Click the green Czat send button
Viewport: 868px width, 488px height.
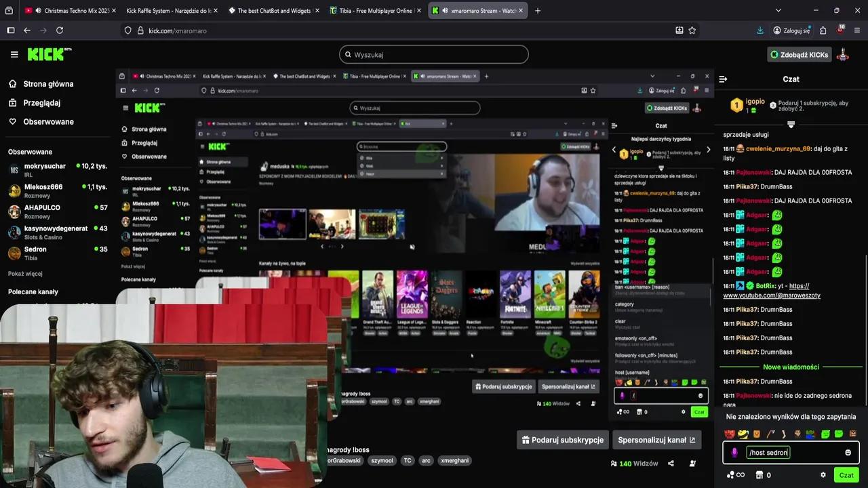[846, 475]
